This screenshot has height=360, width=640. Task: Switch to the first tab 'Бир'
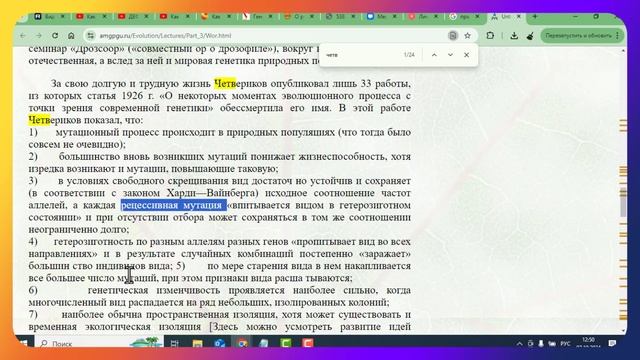[x=49, y=17]
